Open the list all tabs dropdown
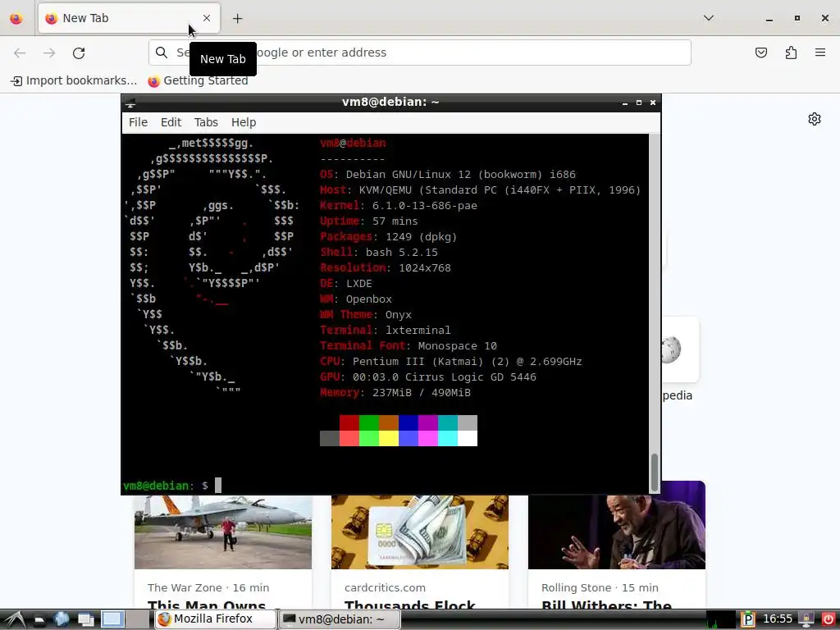Screen dimensions: 840x630 708,18
